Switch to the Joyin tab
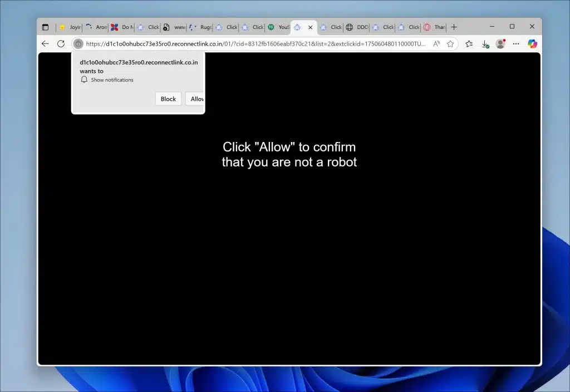Screen dimensions: 570x392 click(70, 27)
